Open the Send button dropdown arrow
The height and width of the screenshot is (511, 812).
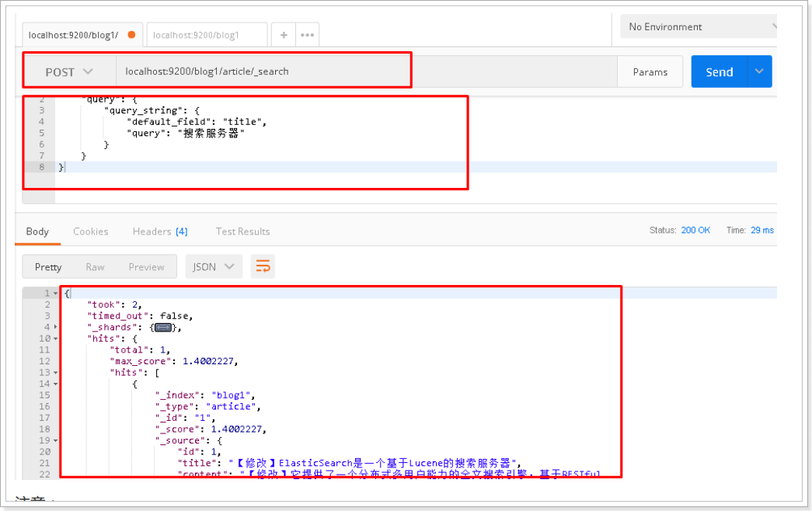(x=759, y=71)
